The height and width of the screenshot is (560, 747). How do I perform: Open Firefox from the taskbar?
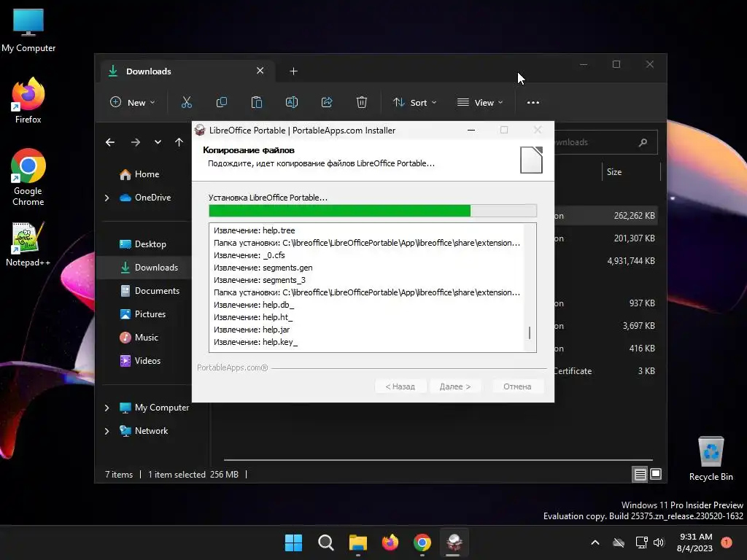tap(390, 542)
